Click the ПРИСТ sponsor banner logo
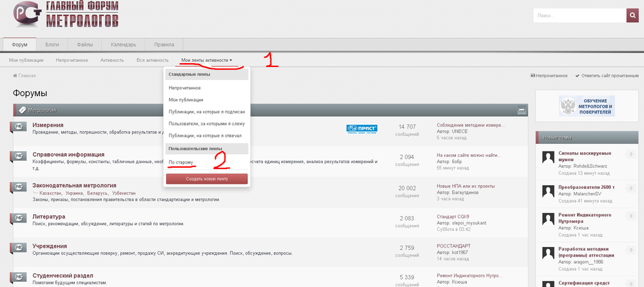Viewport: 644px width, 287px height. point(361,128)
